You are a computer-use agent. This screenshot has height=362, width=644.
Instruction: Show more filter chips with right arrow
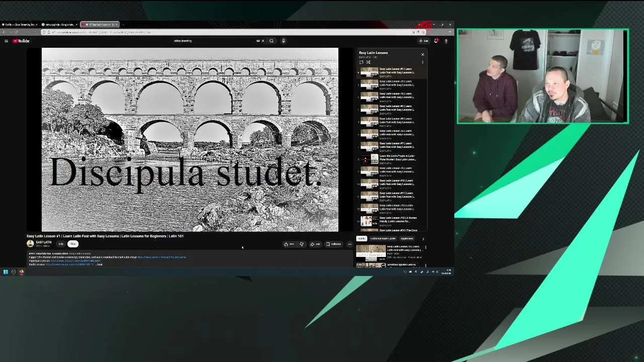tap(423, 239)
